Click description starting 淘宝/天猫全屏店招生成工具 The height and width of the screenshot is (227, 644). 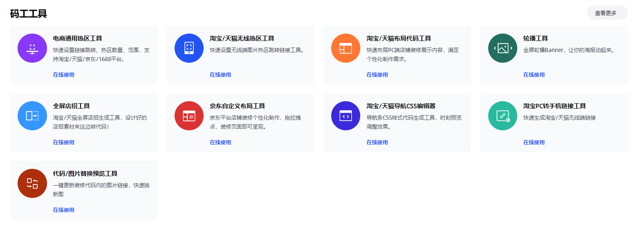tap(100, 122)
